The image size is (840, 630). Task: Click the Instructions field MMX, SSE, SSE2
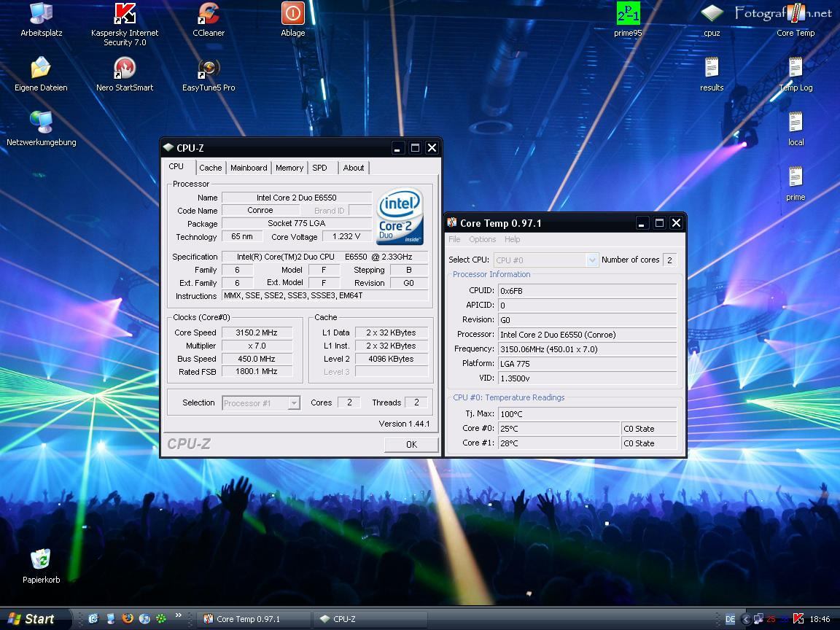tap(324, 295)
